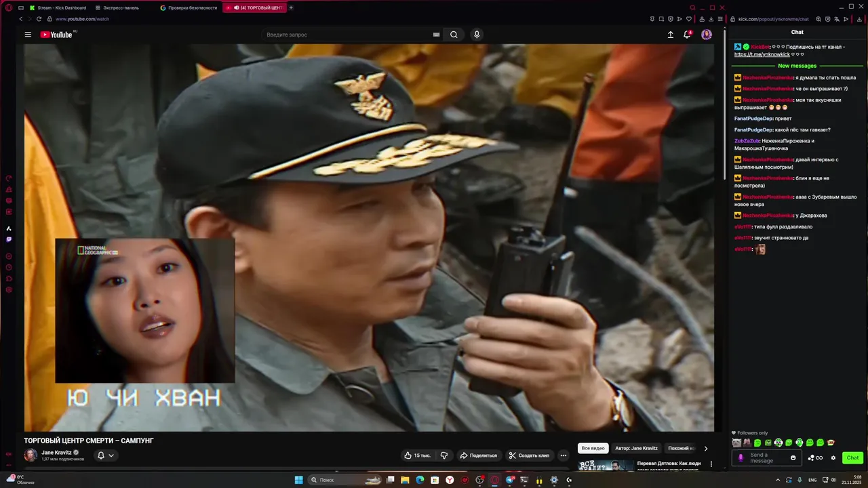868x488 pixels.
Task: Send message with the green Chat button
Action: (x=852, y=458)
